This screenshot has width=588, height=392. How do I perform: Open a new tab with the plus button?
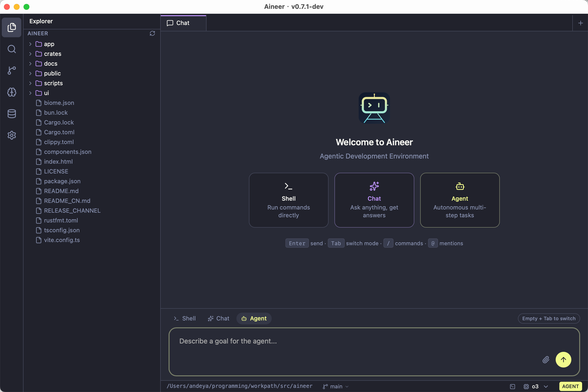(x=580, y=23)
